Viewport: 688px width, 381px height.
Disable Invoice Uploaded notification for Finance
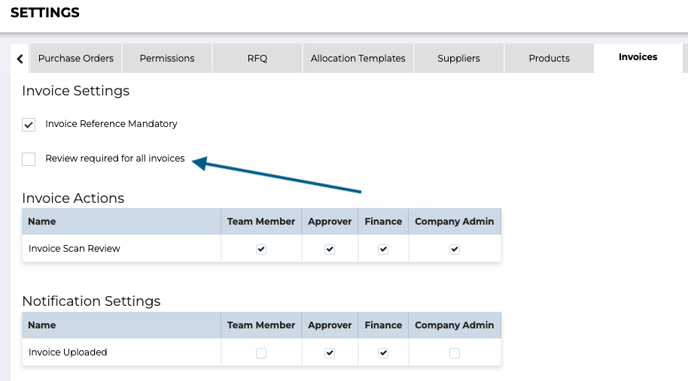(x=383, y=353)
